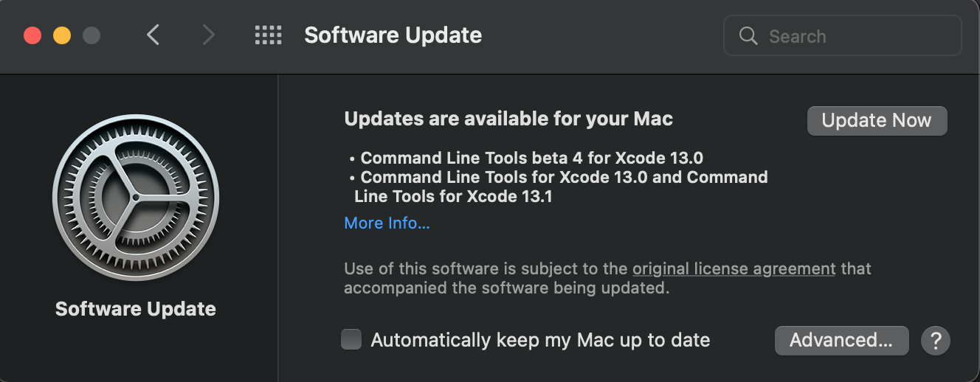Screen dimensions: 980x382
Task: Select Command Line Tools beta 4 update entry
Action: (531, 158)
